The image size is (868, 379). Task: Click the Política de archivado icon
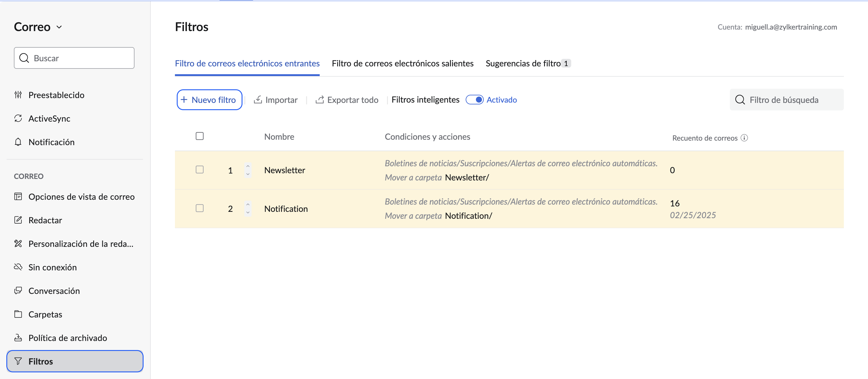(18, 338)
